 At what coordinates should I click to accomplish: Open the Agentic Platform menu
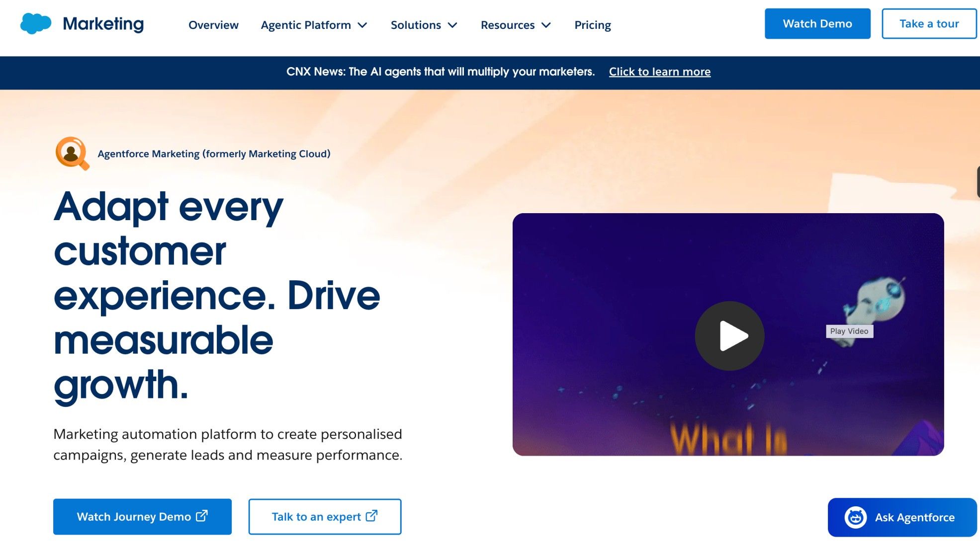tap(314, 25)
